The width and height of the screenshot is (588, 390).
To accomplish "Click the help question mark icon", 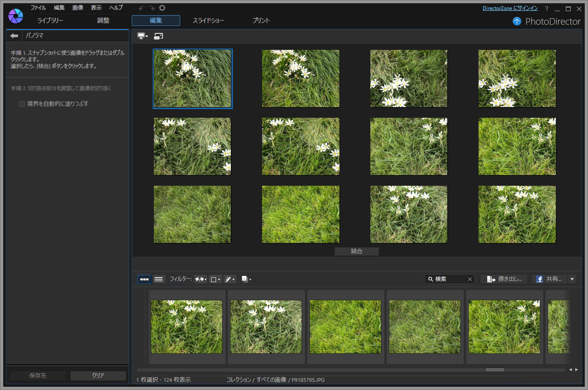I will tap(546, 9).
